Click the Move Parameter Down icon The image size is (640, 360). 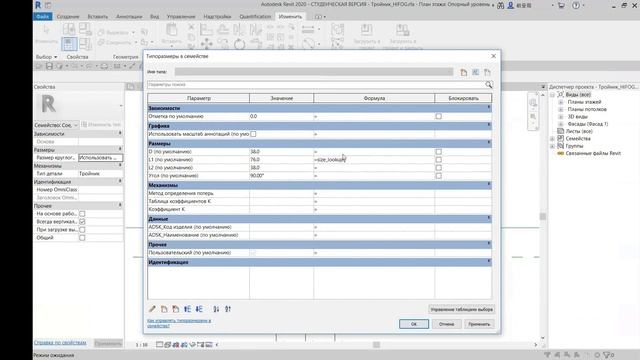199,309
